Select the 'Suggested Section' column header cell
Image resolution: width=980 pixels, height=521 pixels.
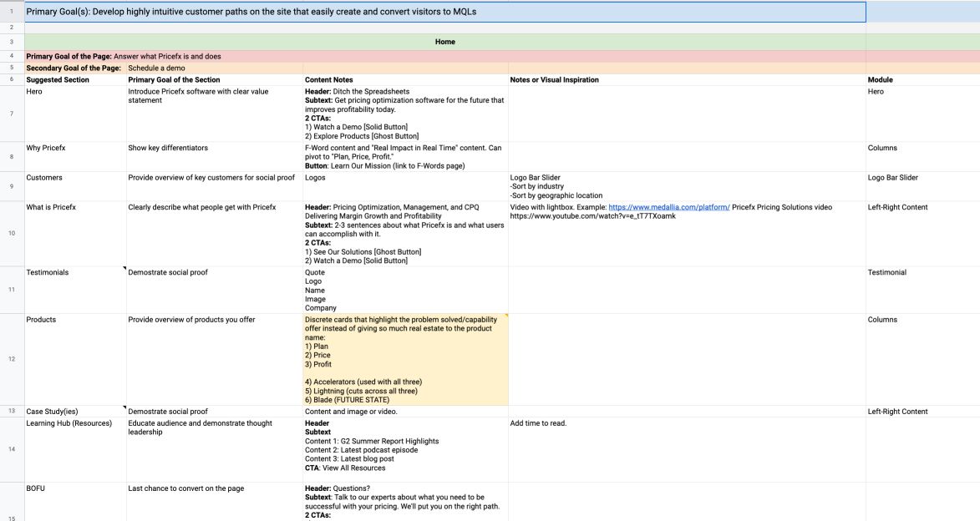(x=76, y=80)
